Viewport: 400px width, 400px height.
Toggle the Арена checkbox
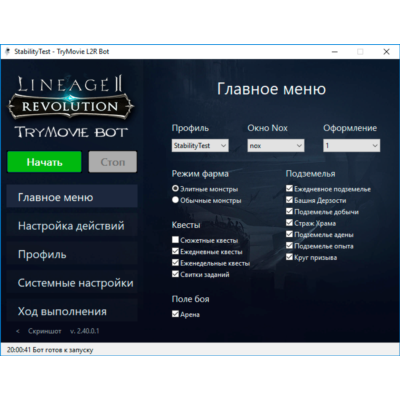(175, 314)
